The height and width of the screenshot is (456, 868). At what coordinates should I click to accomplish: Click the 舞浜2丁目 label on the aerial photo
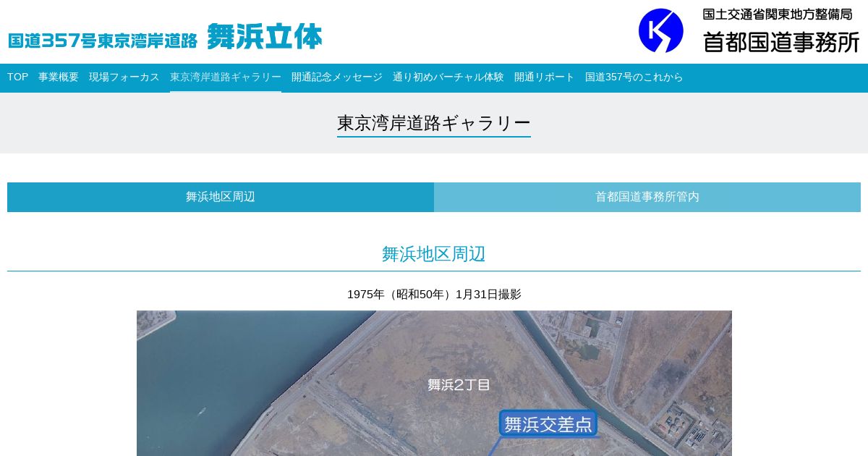click(x=459, y=385)
